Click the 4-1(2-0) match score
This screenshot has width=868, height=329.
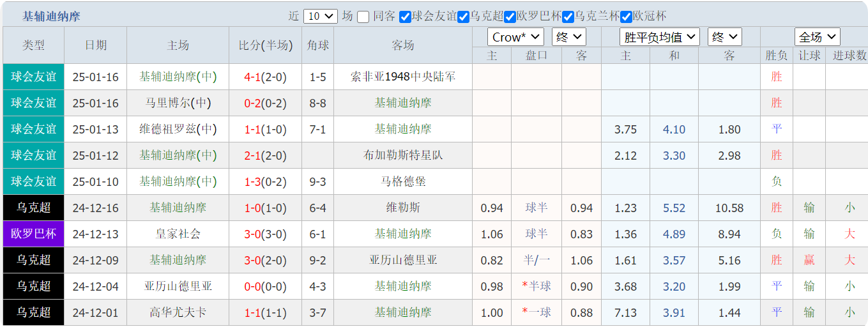(265, 77)
